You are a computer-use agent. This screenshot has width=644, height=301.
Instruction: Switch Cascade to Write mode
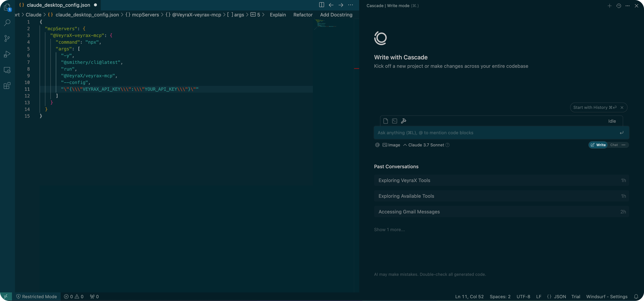(598, 145)
